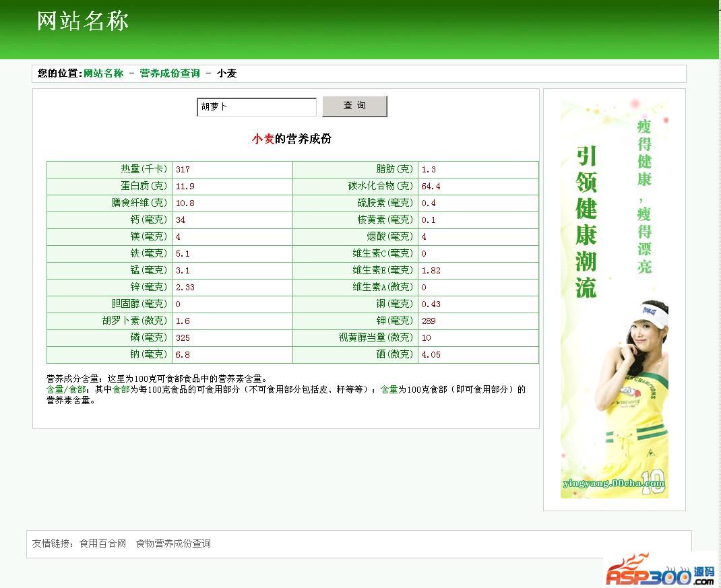721x588 pixels.
Task: Select the 膳食纤维(克) label cell
Action: (x=109, y=203)
